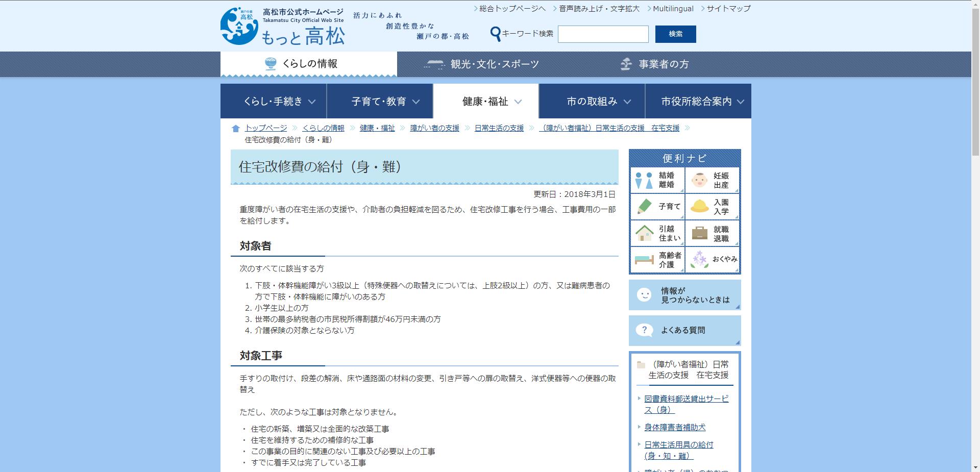Click the keyword search input field

tap(603, 34)
